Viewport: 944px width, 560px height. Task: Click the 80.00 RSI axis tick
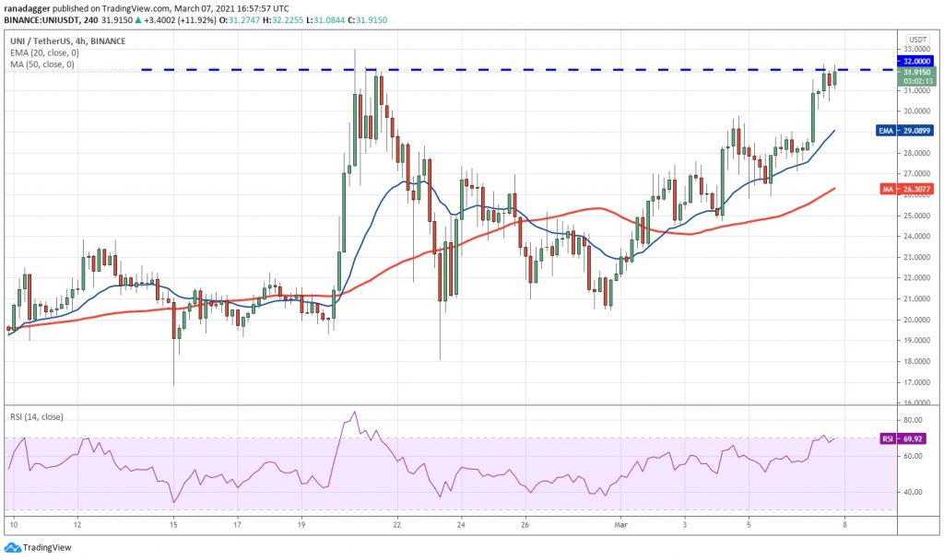(x=913, y=420)
